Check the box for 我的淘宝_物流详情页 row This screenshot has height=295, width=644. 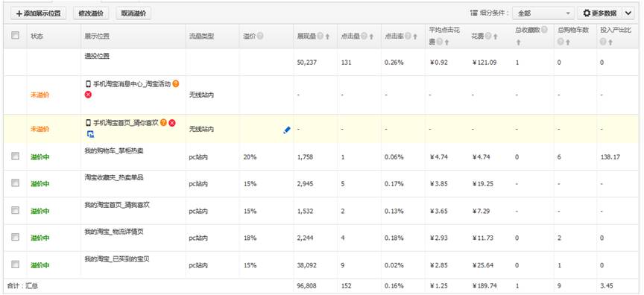coord(15,237)
